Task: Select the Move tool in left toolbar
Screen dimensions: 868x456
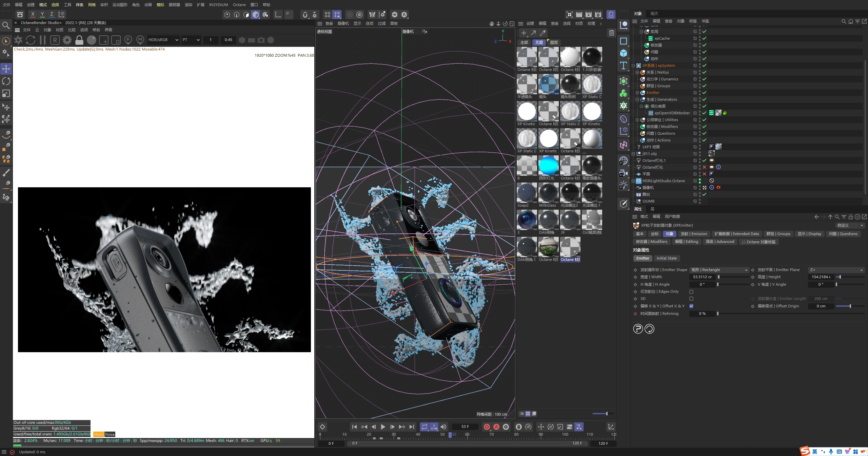Action: [6, 69]
